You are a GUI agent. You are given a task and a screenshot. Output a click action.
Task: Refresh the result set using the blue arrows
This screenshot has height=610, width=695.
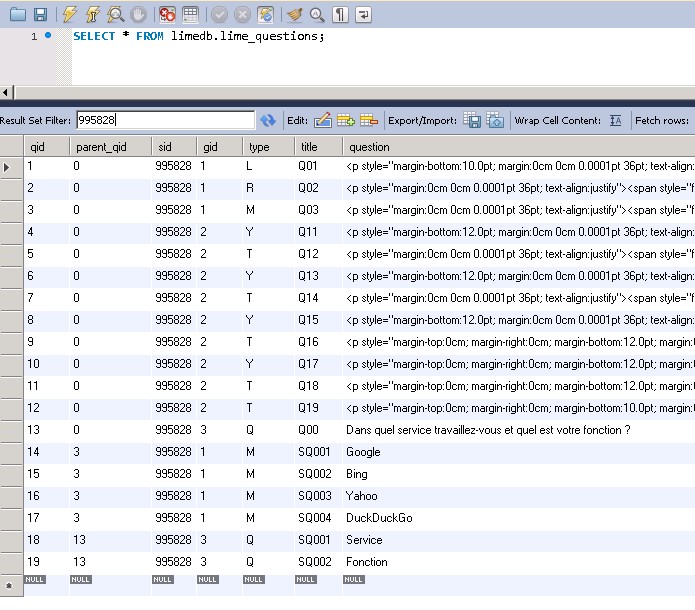click(x=268, y=120)
